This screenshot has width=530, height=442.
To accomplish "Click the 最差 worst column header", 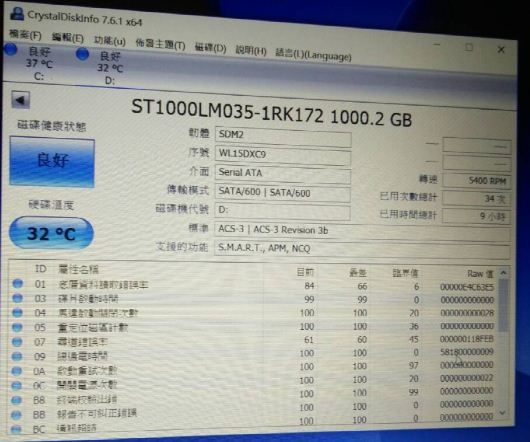I will point(358,272).
